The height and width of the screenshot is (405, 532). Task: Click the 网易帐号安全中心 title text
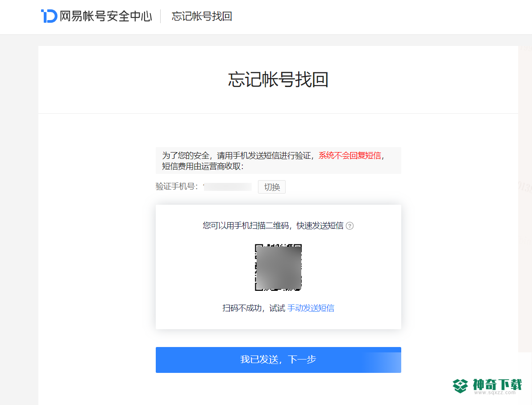[x=106, y=16]
